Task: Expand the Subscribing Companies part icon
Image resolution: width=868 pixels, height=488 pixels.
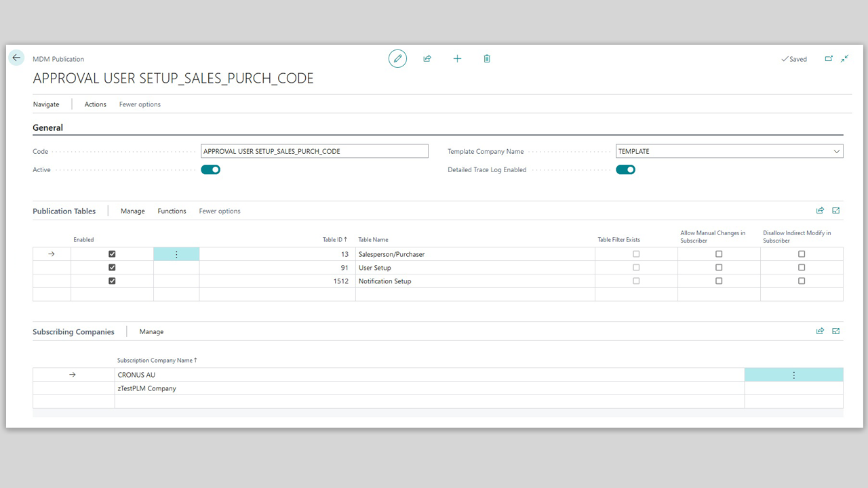Action: [x=835, y=331]
